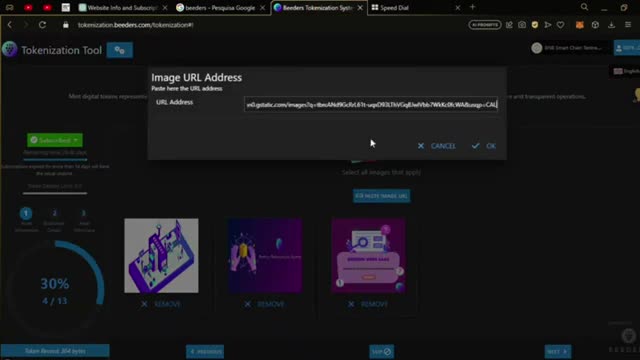Cancel the Image URL Address dialog
The width and height of the screenshot is (640, 360).
[436, 146]
